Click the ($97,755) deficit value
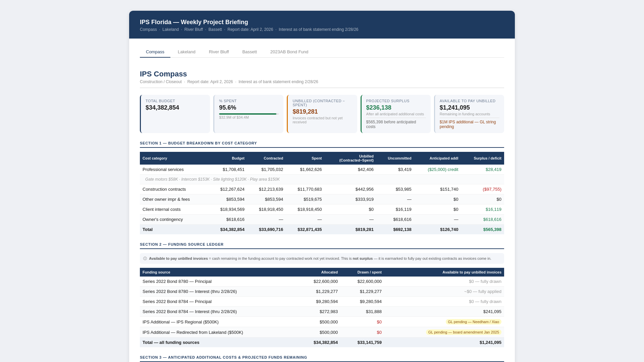Viewport: 644px width, 362px height. pos(492,189)
